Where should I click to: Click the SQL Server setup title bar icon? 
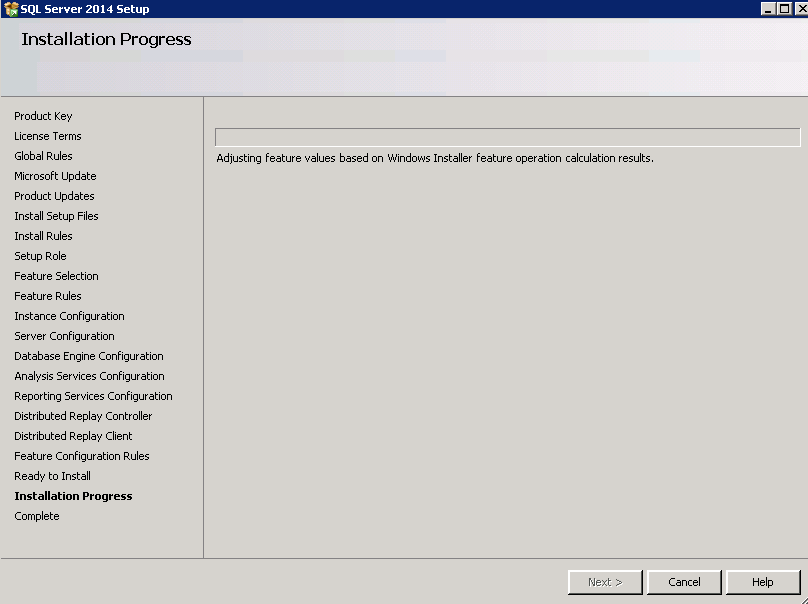coord(11,9)
